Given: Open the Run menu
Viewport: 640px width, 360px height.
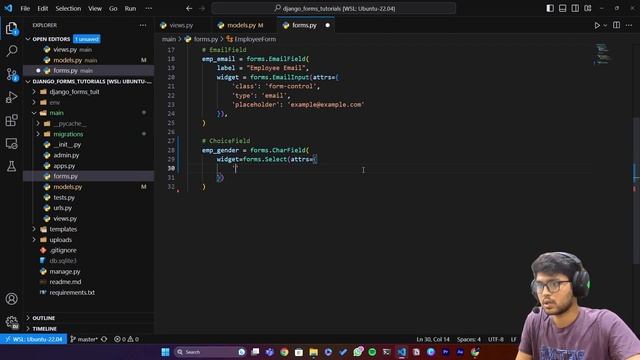Looking at the screenshot, I should (x=130, y=9).
